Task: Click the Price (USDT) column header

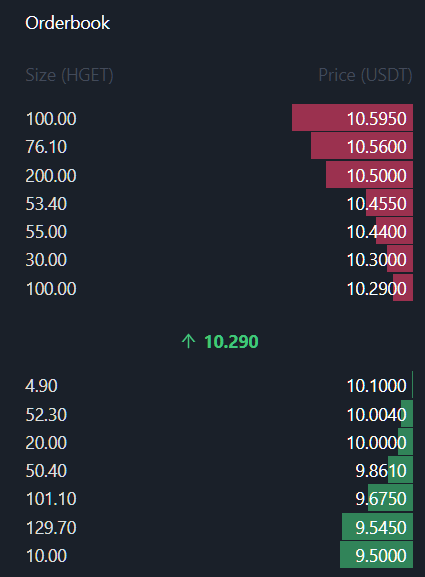Action: (x=365, y=75)
